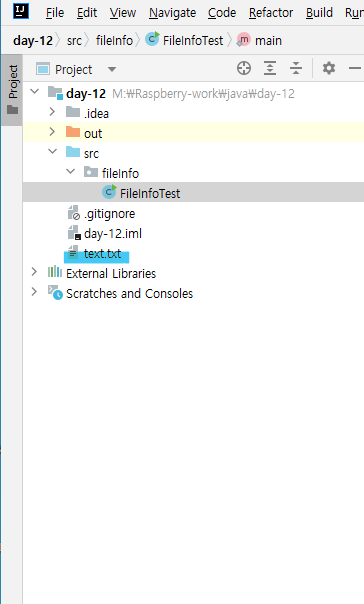Click the main method icon in breadcrumb
Screen dimensions: 364x604
coord(243,40)
